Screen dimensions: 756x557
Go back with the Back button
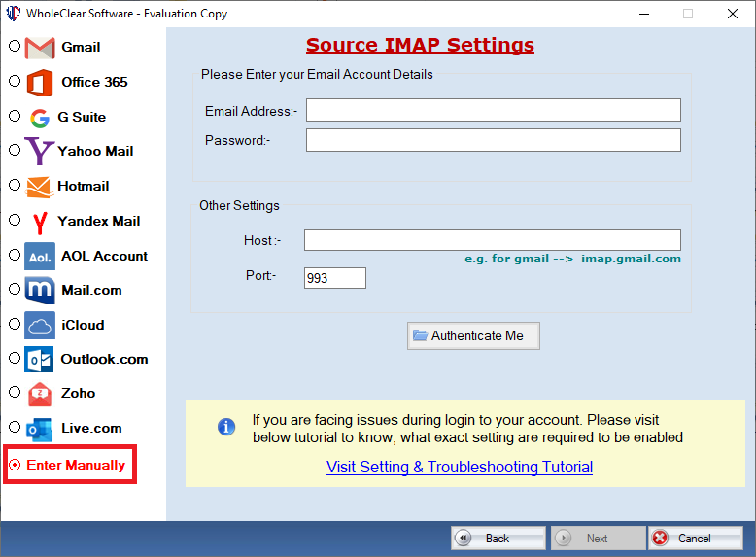coord(498,539)
